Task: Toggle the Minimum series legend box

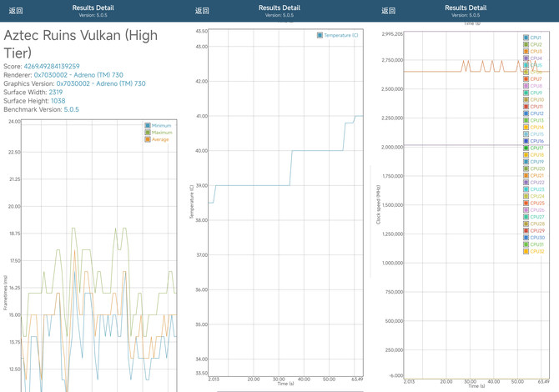Action: [148, 126]
